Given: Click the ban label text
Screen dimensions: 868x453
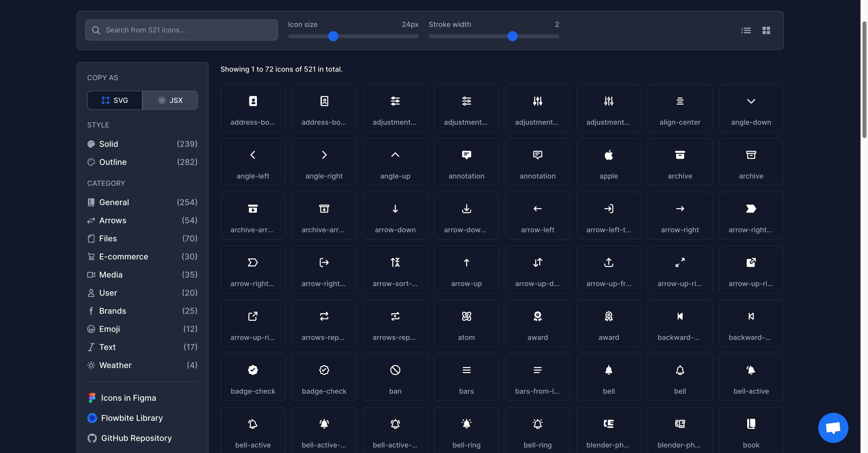Looking at the screenshot, I should click(x=395, y=391).
